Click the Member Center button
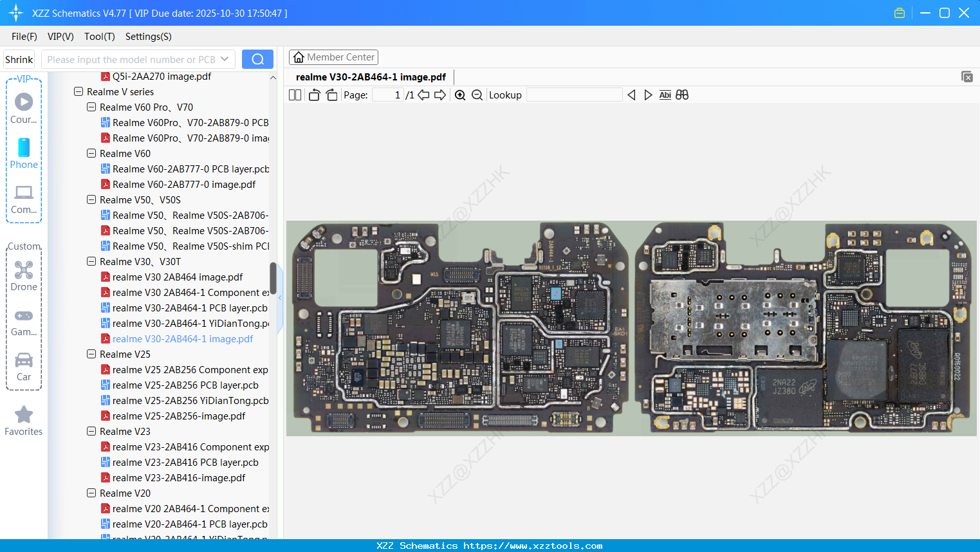 tap(333, 57)
